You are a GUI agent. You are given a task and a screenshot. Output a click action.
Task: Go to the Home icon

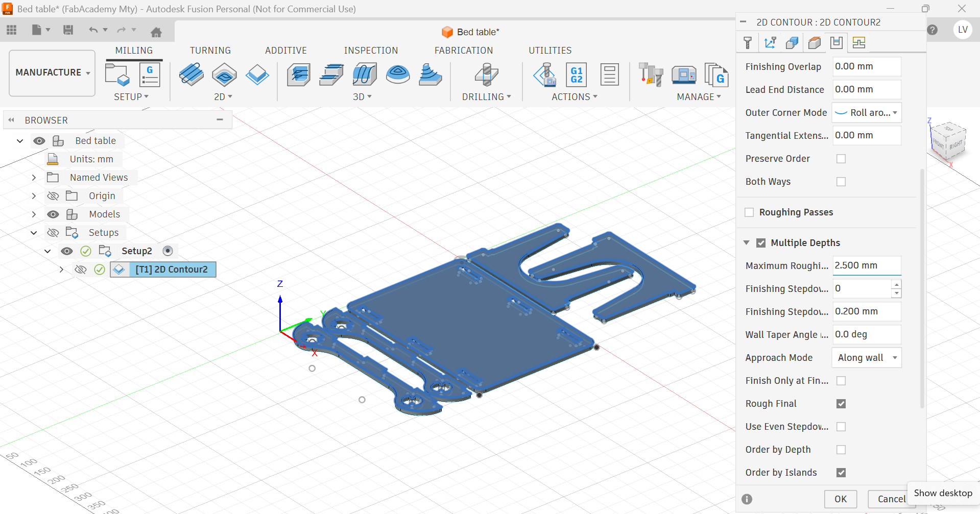pos(156,32)
